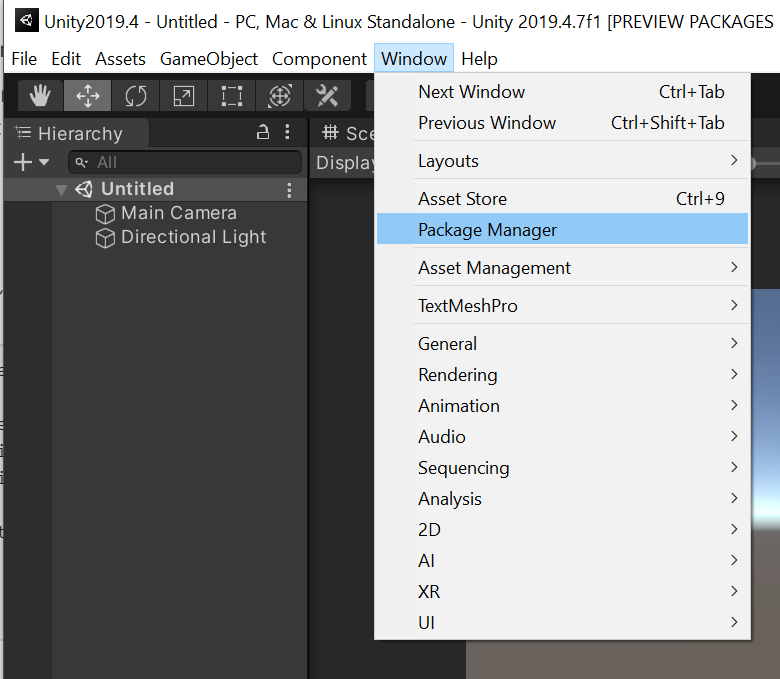Open the Help menu
This screenshot has height=679, width=780.
tap(479, 59)
